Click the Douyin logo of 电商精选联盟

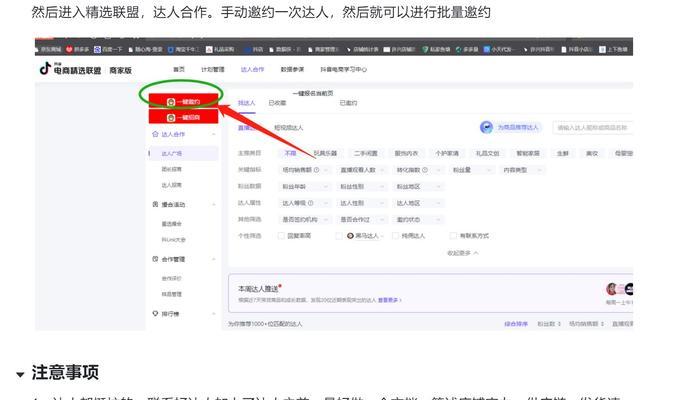point(45,68)
